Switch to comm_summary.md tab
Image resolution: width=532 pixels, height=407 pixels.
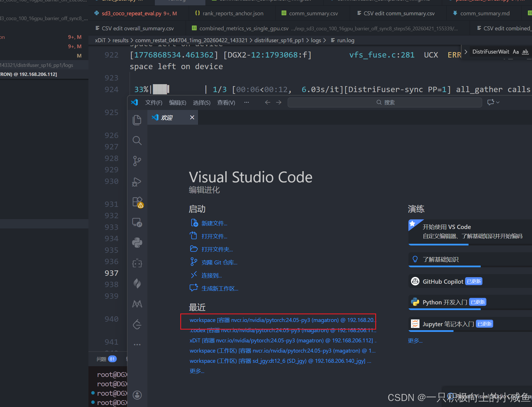[484, 13]
